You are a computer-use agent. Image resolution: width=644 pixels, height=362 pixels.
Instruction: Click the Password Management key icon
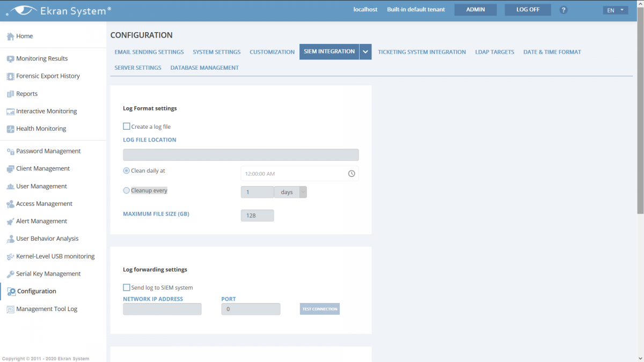pyautogui.click(x=10, y=152)
